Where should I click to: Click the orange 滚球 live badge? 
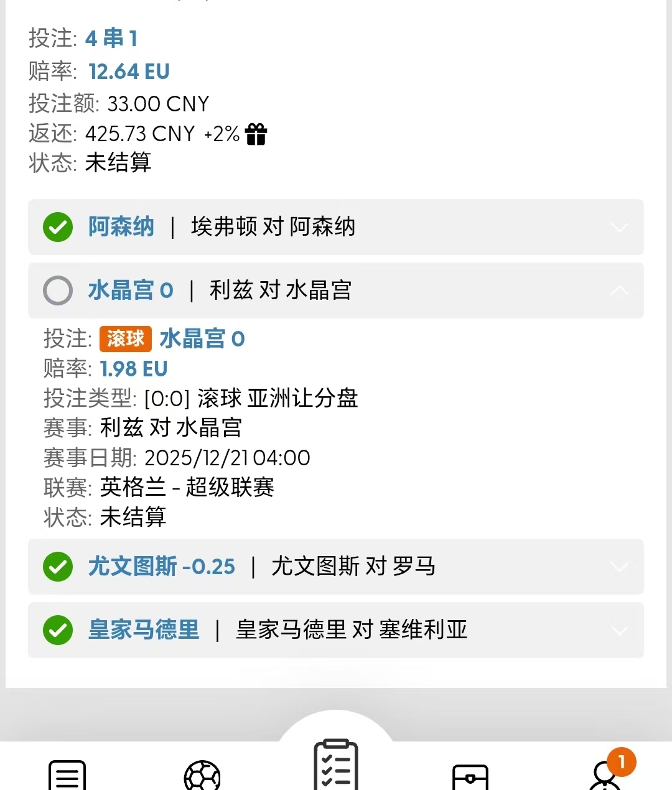tap(126, 338)
